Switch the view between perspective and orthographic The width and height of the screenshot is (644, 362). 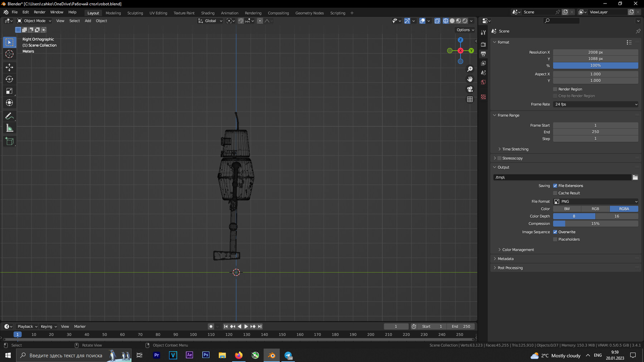pos(470,99)
